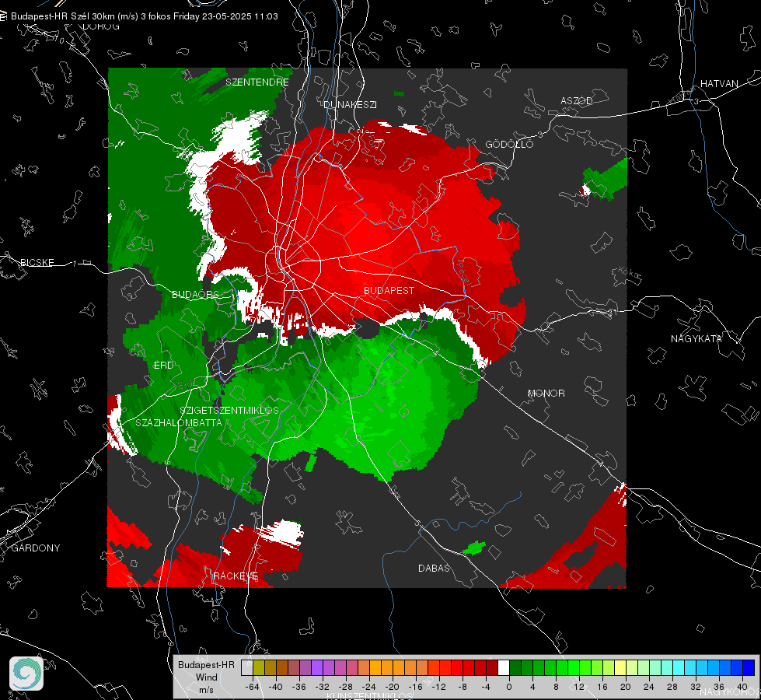
Task: Select the light gray first legend swatch
Action: (x=247, y=668)
